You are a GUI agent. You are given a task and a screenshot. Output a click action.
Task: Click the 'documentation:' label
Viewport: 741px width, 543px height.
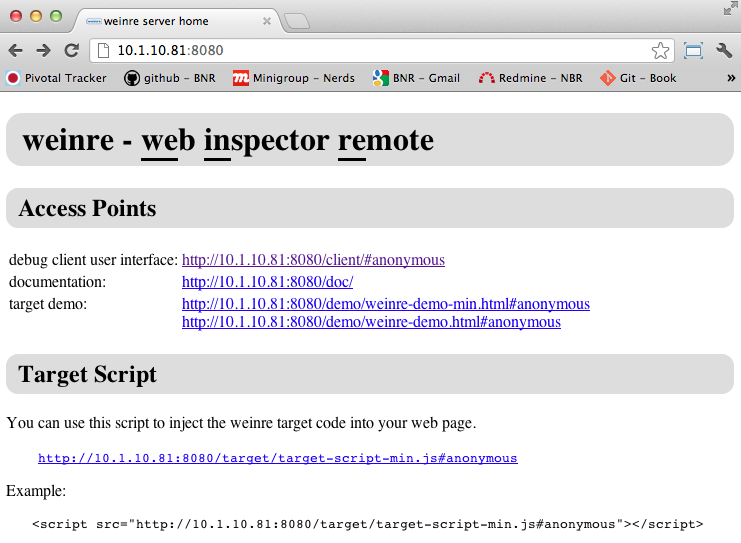(58, 282)
